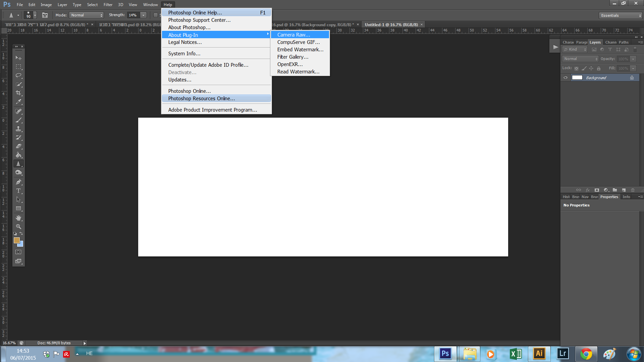Screen dimensions: 644x362
Task: Select the Eyedropper tool
Action: click(x=18, y=102)
